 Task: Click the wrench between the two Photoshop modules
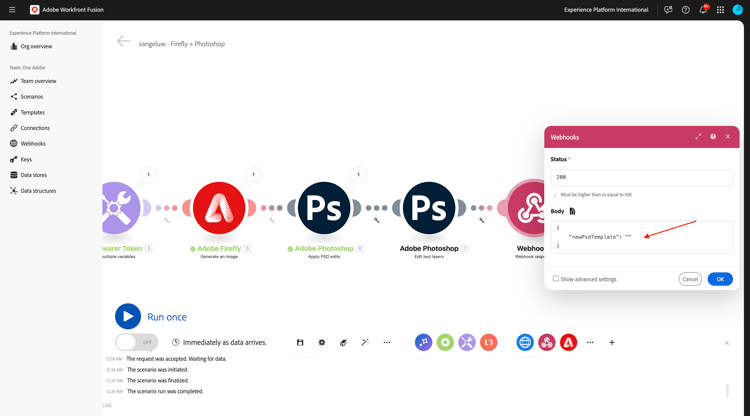pyautogui.click(x=376, y=220)
